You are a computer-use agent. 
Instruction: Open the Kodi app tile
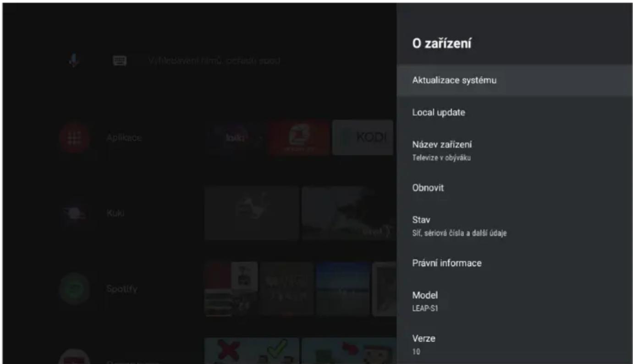[363, 137]
